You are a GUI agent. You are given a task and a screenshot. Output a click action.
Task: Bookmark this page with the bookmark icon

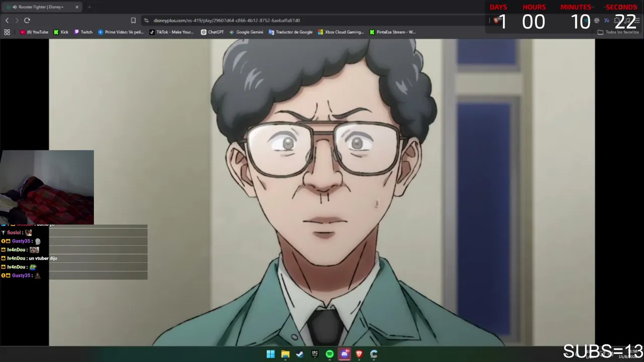point(133,20)
